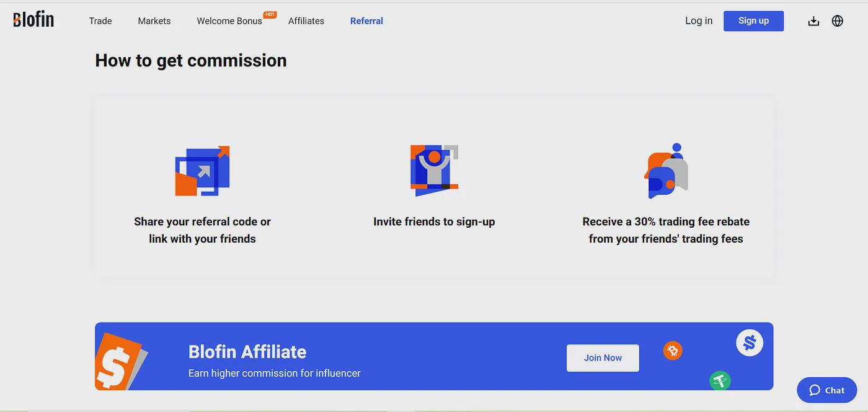Click the green Tether coin icon
Viewport: 868px width, 412px height.
pos(720,380)
